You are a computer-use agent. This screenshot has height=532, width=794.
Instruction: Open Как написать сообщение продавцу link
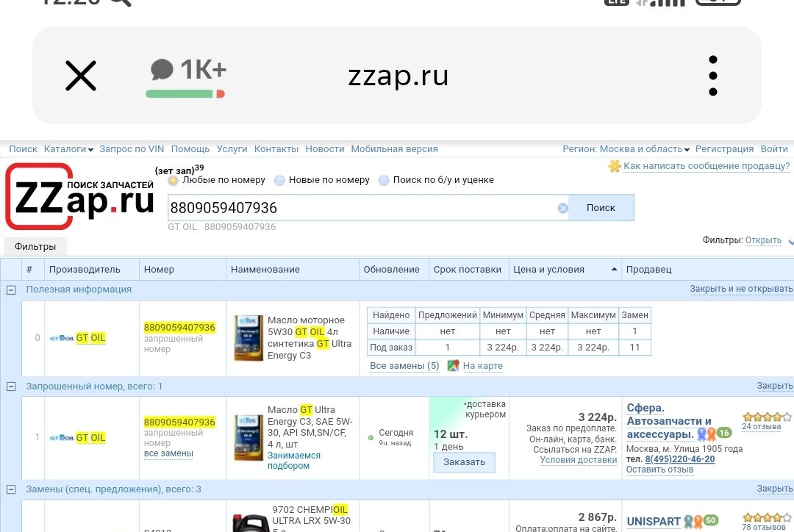pyautogui.click(x=707, y=166)
